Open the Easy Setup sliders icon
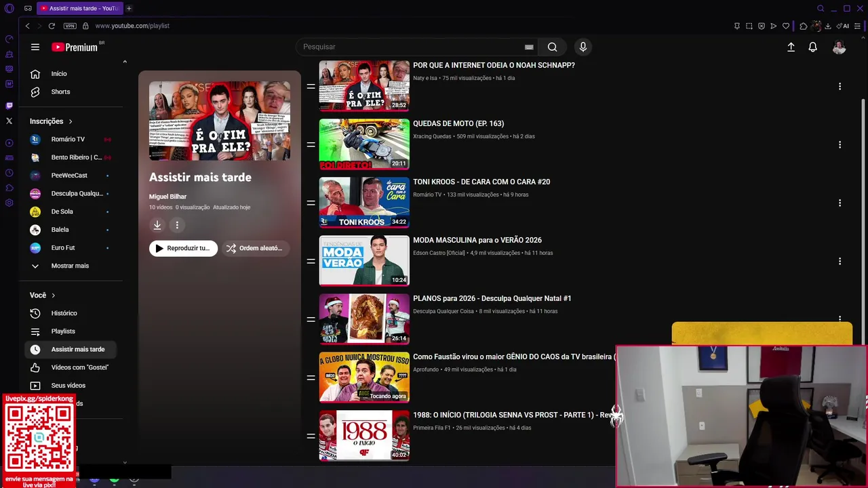 point(858,26)
